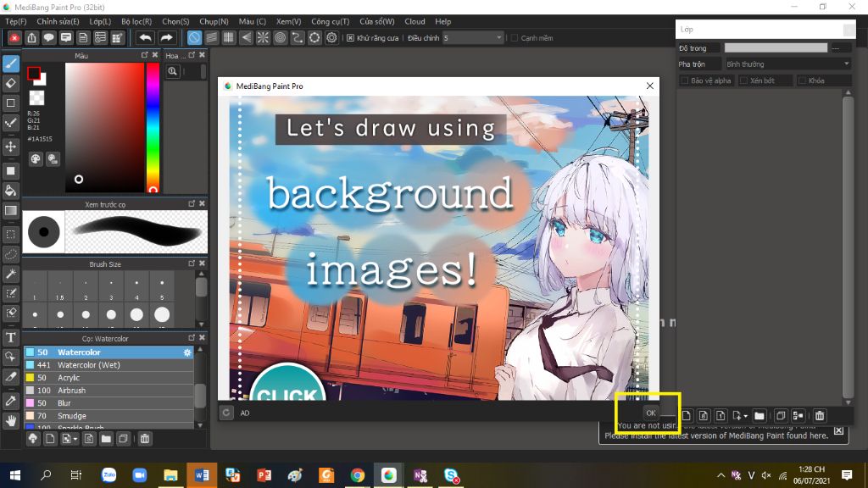
Task: Select the Brush tool in left toolbar
Action: pos(10,64)
